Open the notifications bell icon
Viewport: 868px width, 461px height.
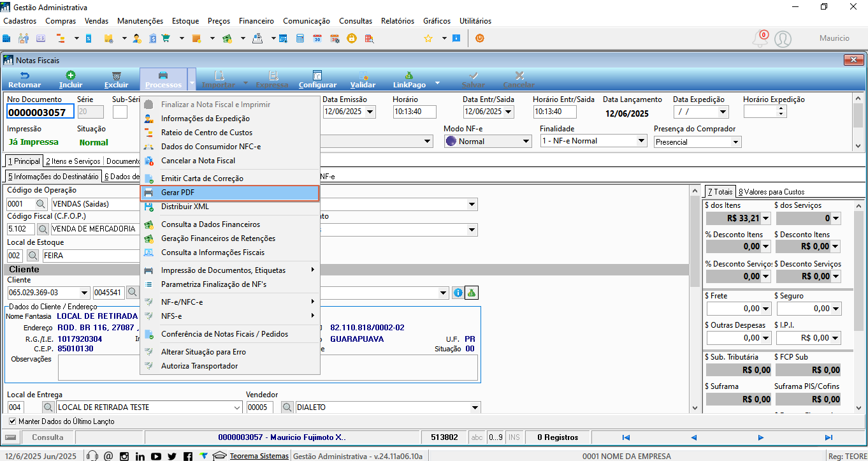coord(760,39)
